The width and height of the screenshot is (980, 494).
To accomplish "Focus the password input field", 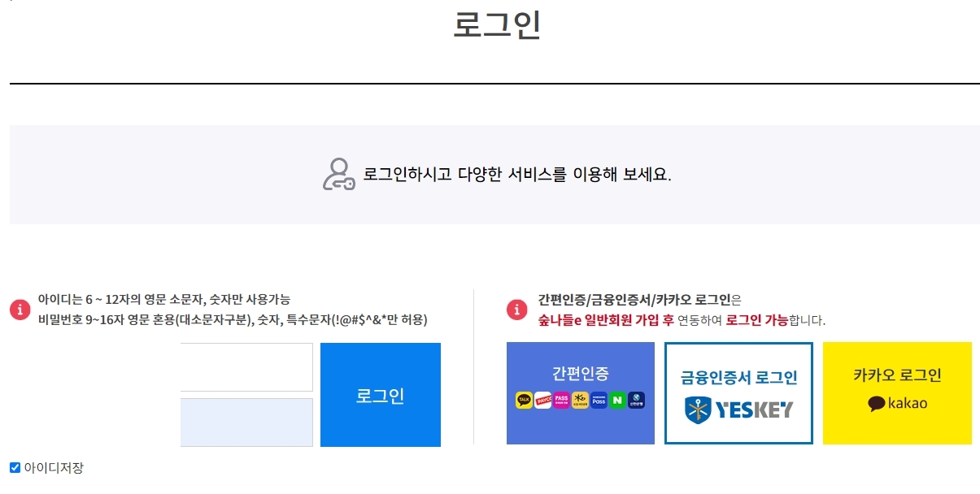I will point(246,422).
